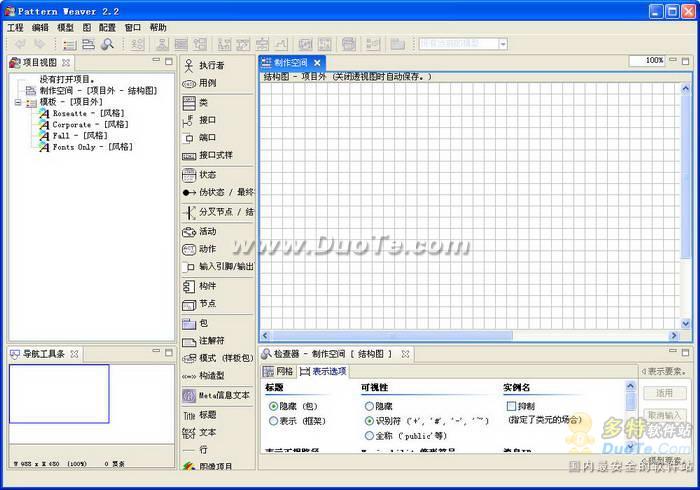Select the 动作 action tool
Viewport: 700px width, 490px height.
(200, 249)
